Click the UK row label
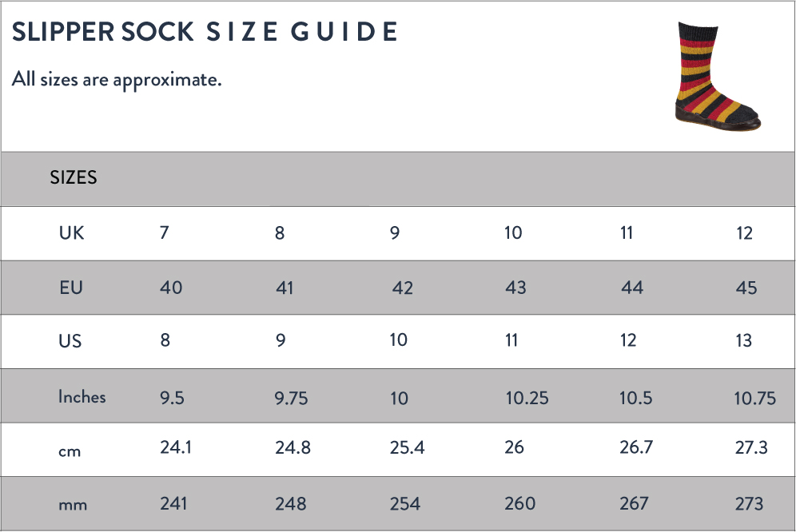Viewport: 796px width, 532px height. point(72,233)
